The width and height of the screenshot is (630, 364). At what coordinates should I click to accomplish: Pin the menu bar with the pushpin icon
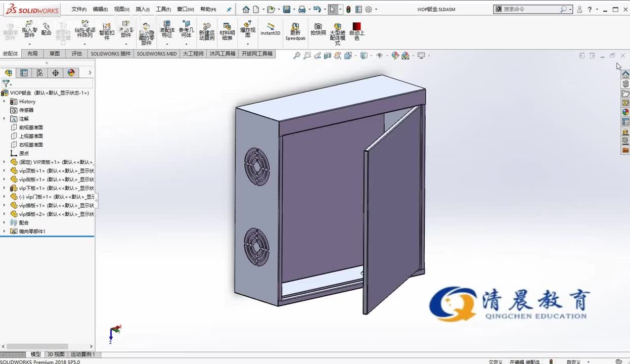[229, 9]
